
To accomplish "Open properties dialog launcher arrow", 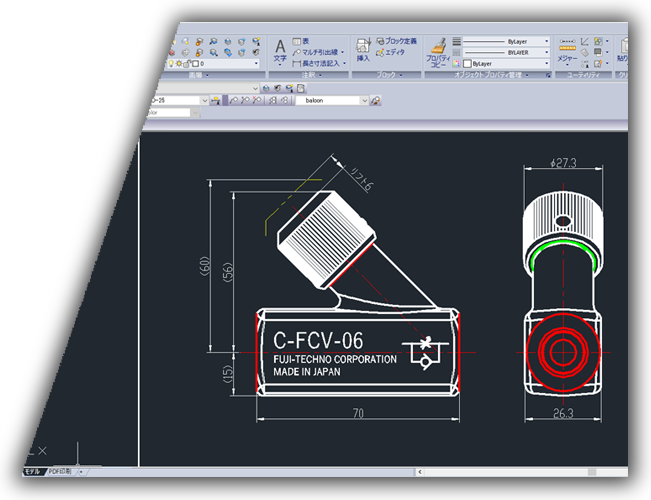I will click(x=548, y=75).
